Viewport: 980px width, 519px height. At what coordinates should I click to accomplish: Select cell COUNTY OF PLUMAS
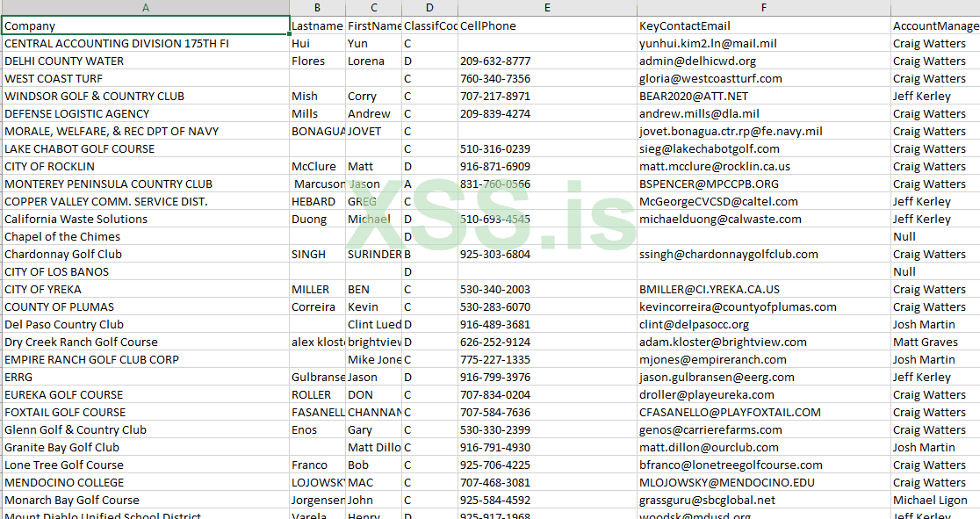[x=146, y=306]
